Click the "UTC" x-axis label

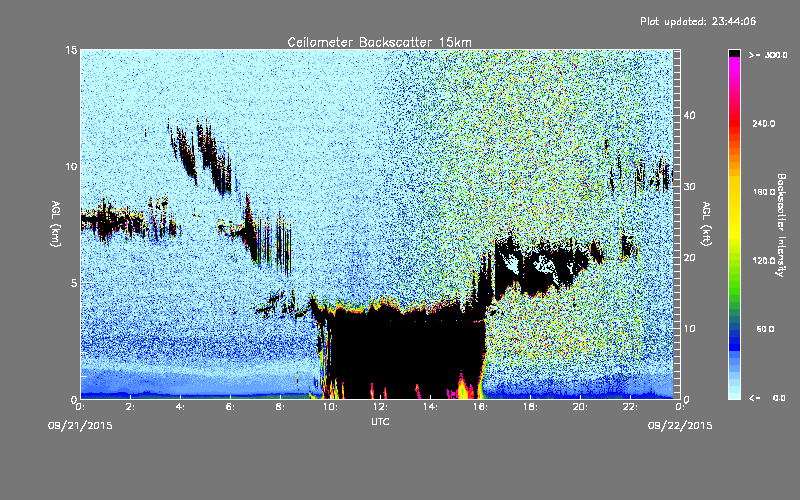point(380,421)
